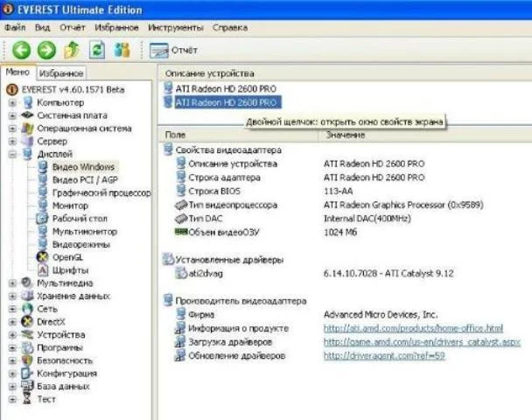Select the Видеорежимы tree item
The height and width of the screenshot is (420, 532).
coord(81,244)
